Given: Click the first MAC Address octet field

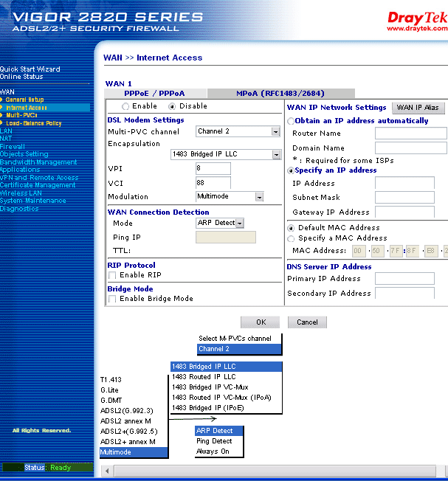Looking at the screenshot, I should tap(359, 251).
